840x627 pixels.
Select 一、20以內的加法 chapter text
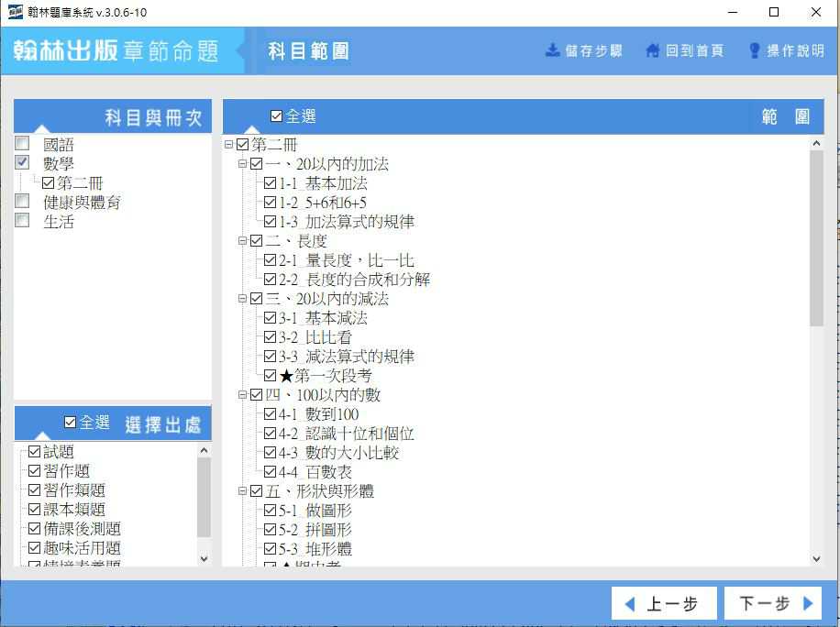click(326, 164)
